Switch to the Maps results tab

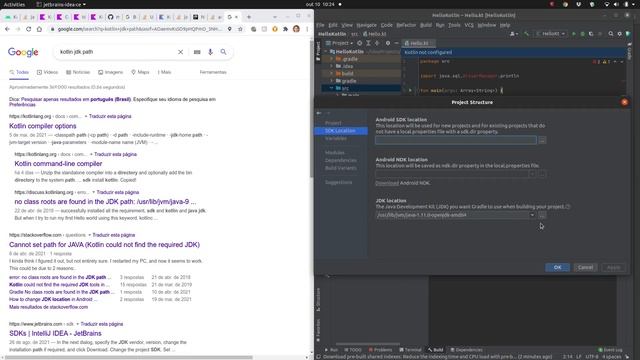pyautogui.click(x=140, y=72)
